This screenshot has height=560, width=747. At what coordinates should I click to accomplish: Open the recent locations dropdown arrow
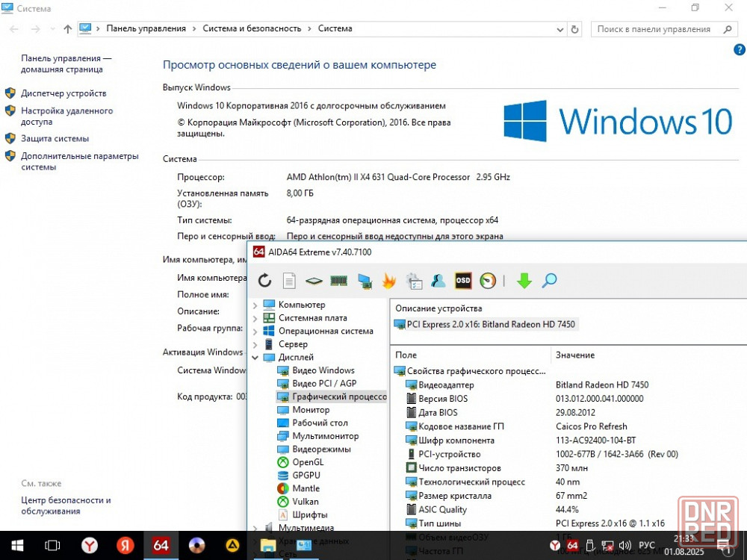(52, 30)
